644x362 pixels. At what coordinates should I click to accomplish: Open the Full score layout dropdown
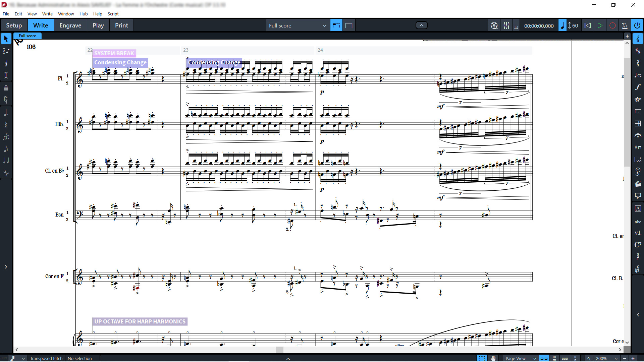(x=297, y=25)
